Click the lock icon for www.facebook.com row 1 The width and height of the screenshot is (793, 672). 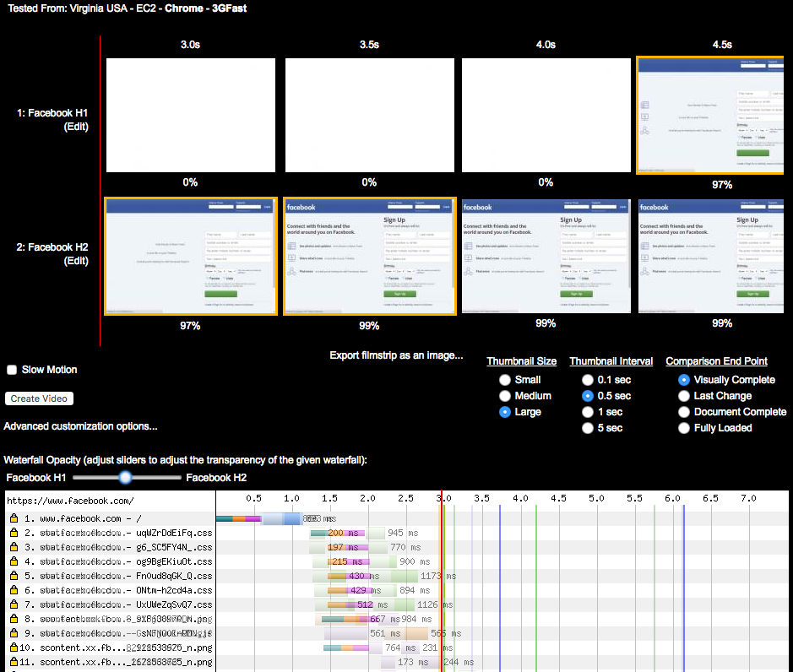(14, 518)
